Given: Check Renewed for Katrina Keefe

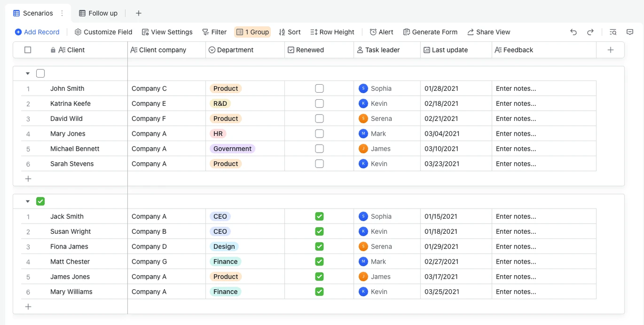Looking at the screenshot, I should tap(319, 103).
